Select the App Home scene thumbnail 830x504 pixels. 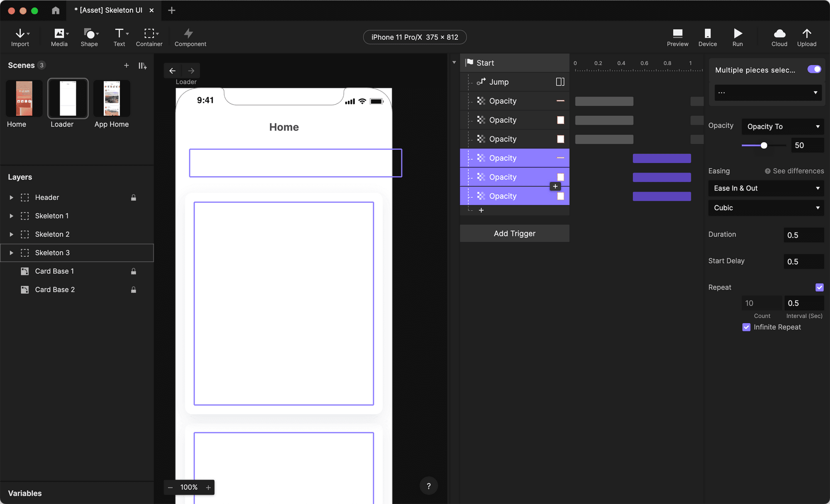[112, 99]
